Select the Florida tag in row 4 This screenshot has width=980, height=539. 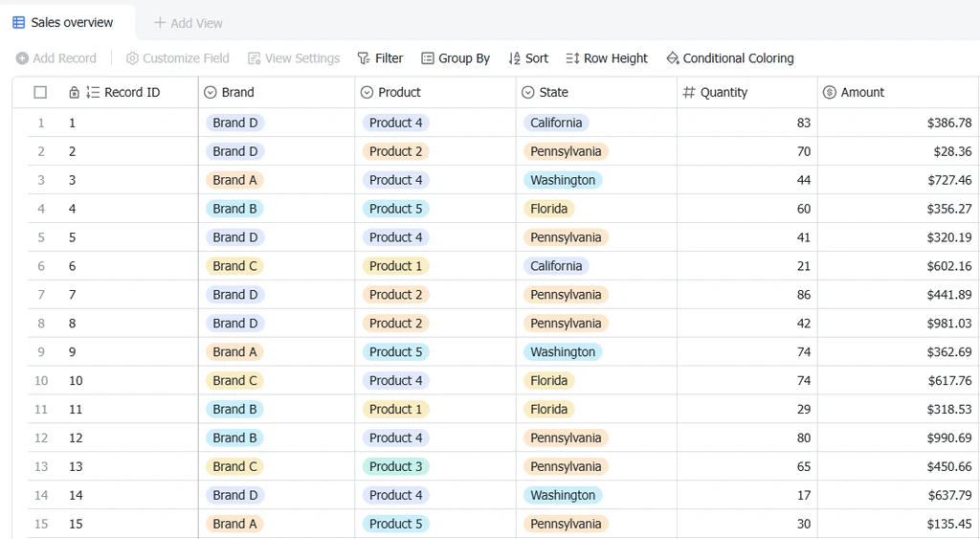pyautogui.click(x=548, y=209)
